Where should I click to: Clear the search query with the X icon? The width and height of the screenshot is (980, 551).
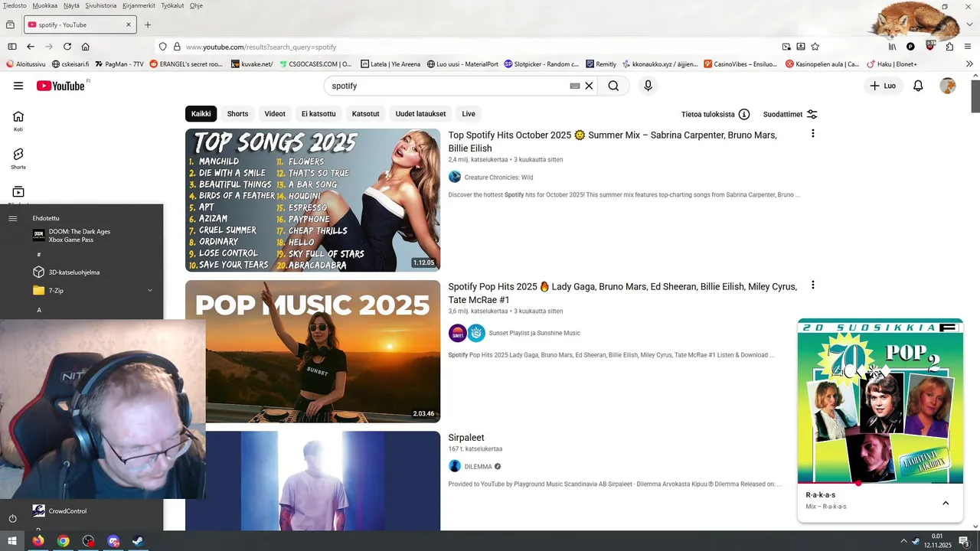pos(589,86)
